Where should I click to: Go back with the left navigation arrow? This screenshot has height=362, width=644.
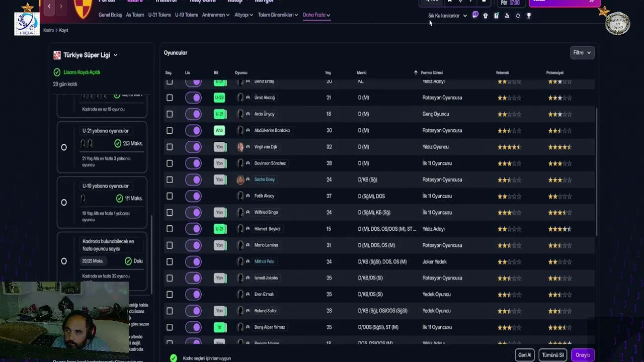[x=49, y=6]
